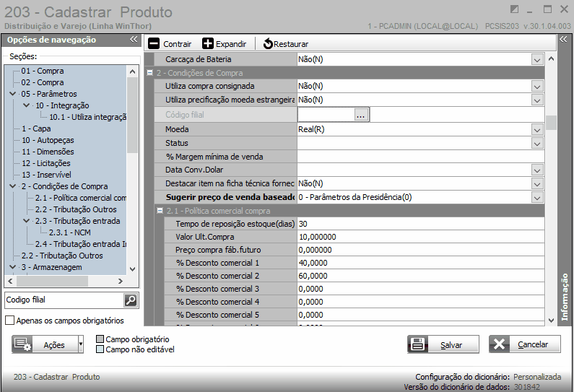Viewport: 574px width, 392px height.
Task: Click the Ações list-gear icon
Action: point(22,344)
